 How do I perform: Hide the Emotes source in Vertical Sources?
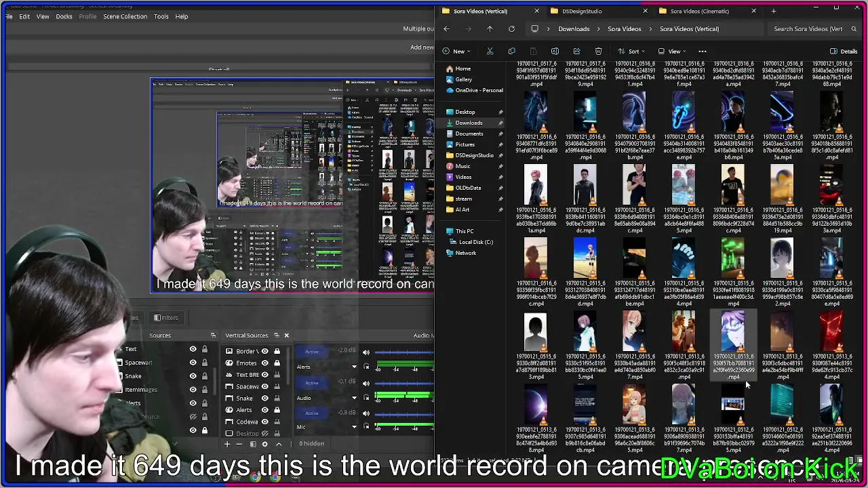pos(264,363)
